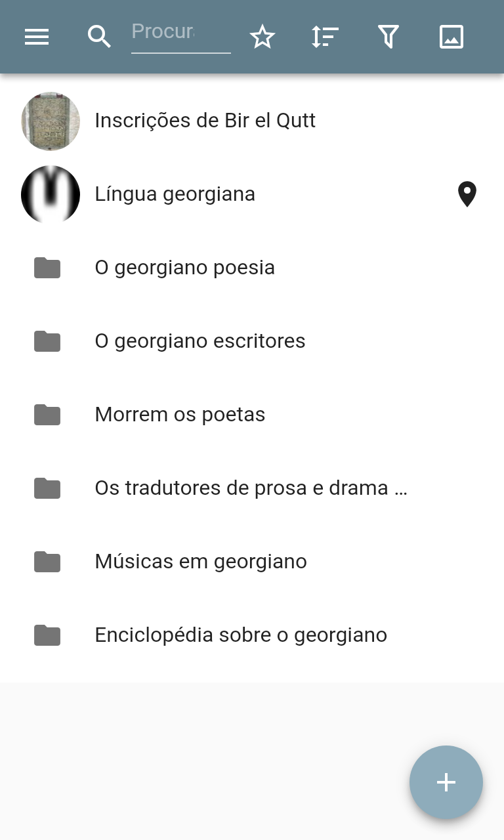Open the O georgiano poesia folder

(185, 268)
